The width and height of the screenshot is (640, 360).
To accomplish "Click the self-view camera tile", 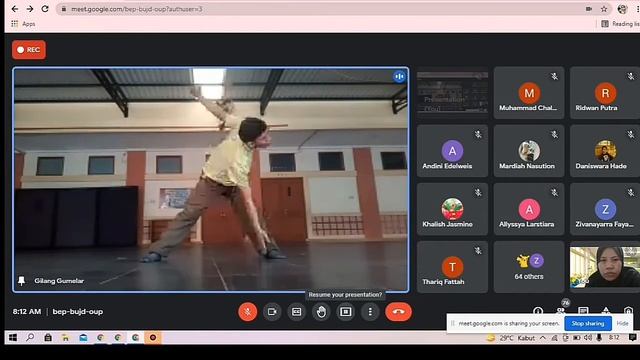I will (605, 267).
